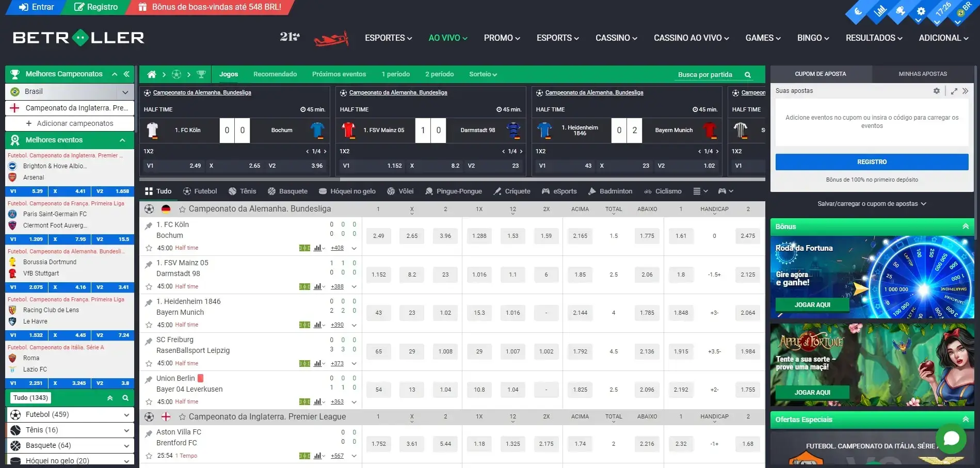Open the bet slip settings gear icon
Image resolution: width=980 pixels, height=468 pixels.
pos(936,91)
